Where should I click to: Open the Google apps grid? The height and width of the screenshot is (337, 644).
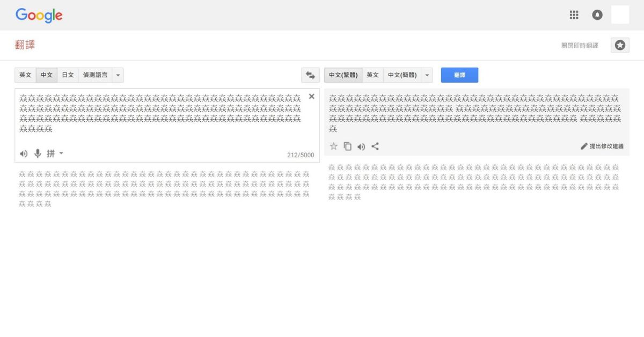[x=574, y=14]
